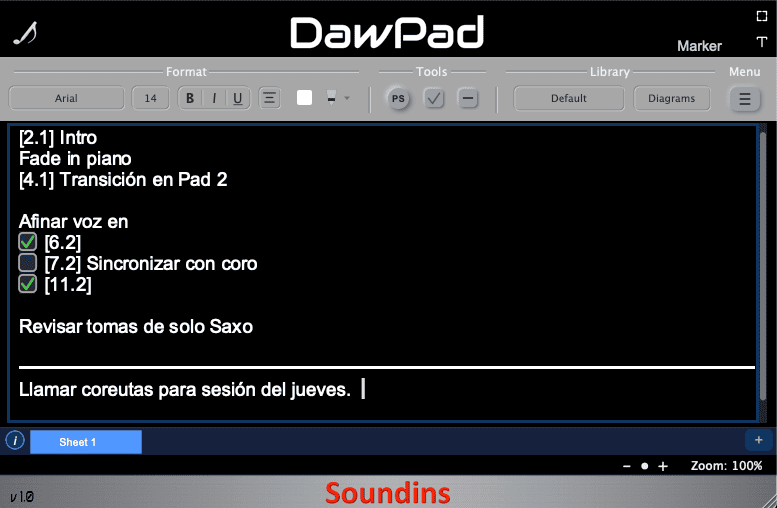This screenshot has height=508, width=777.
Task: Click the DawPad musical note logo icon
Action: point(25,33)
